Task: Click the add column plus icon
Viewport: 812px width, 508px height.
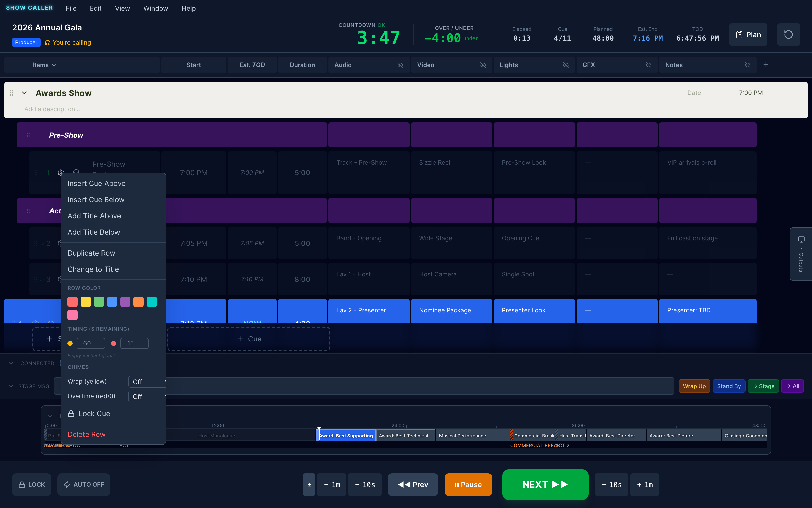Action: pos(766,65)
